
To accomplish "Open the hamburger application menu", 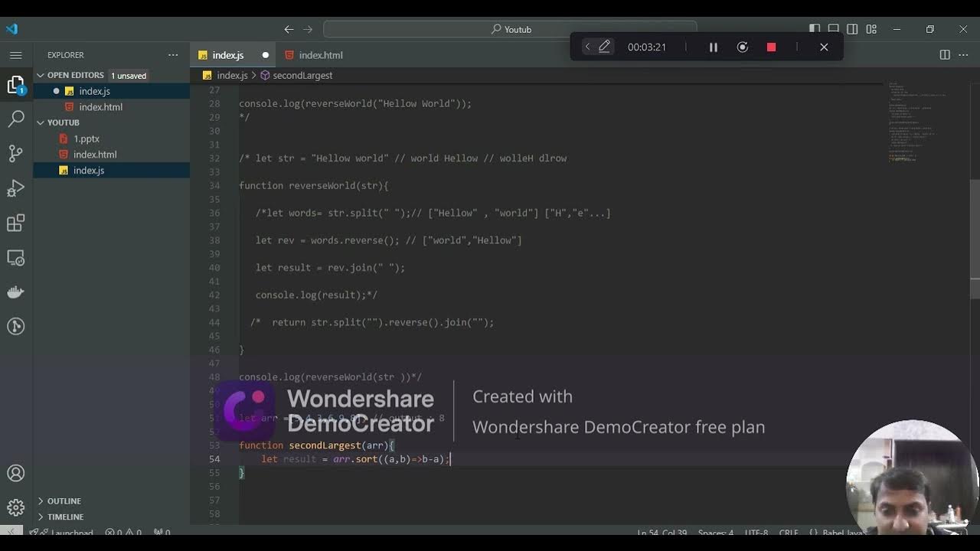I will [16, 55].
